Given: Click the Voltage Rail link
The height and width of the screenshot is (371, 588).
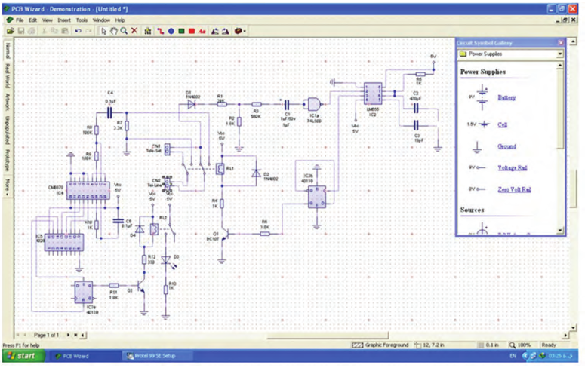Looking at the screenshot, I should 513,167.
